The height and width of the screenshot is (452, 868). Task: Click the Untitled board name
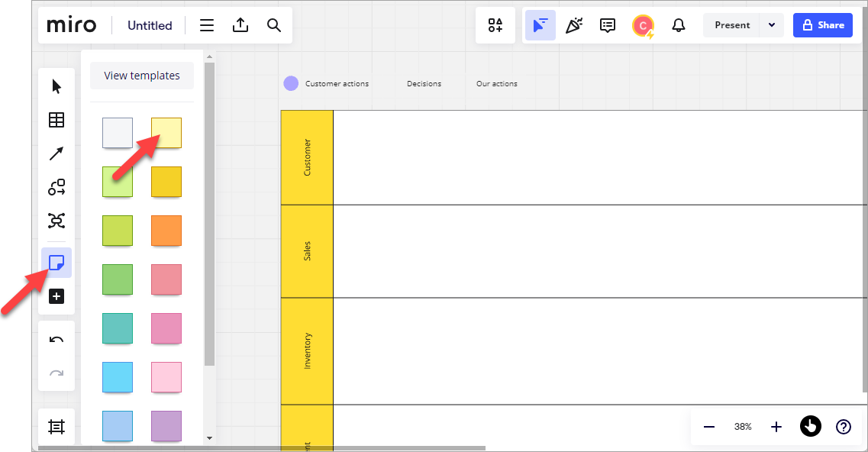point(150,25)
